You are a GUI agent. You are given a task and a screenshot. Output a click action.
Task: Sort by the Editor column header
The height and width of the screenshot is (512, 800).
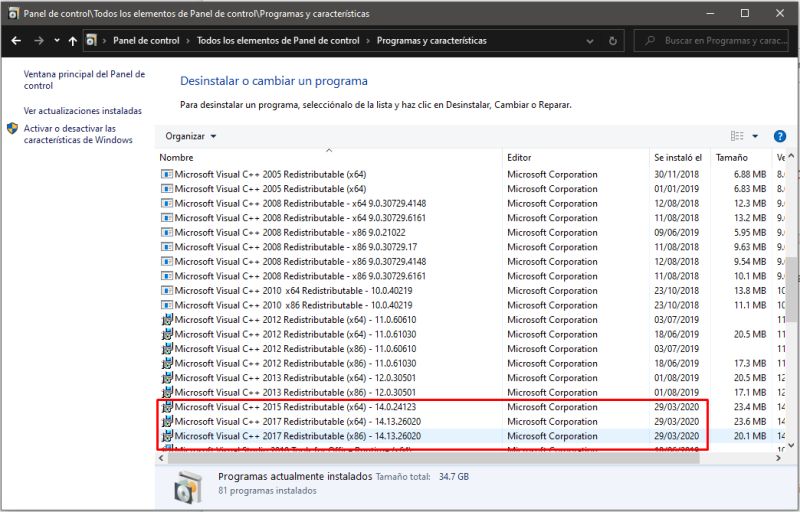coord(576,158)
